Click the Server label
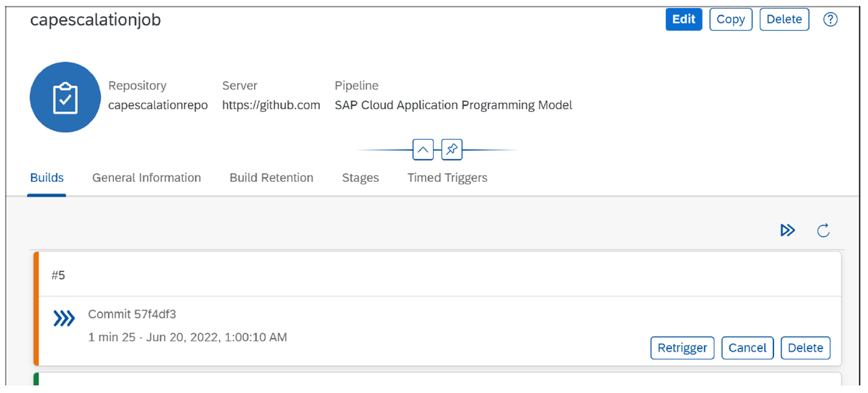This screenshot has height=393, width=868. pyautogui.click(x=240, y=86)
